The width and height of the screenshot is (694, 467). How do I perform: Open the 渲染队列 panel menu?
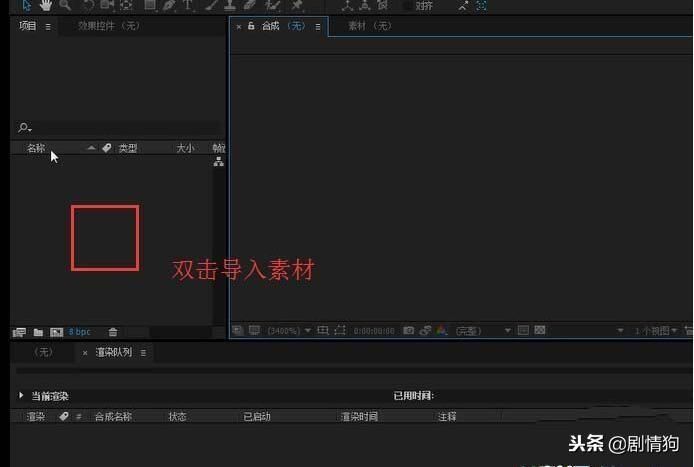(x=143, y=353)
